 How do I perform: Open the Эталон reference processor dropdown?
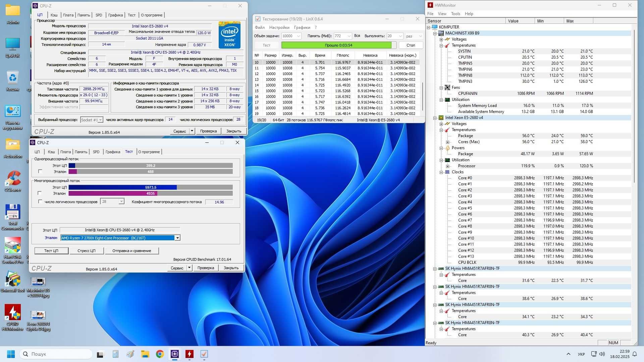coord(177,238)
